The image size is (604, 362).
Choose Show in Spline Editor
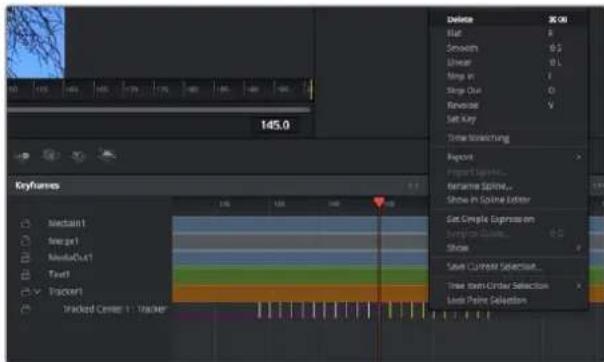[508, 199]
